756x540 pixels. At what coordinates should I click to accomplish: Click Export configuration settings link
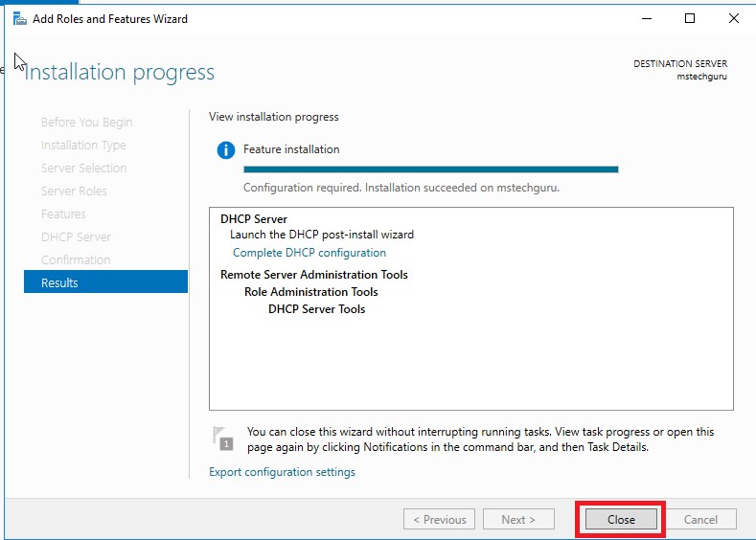(x=282, y=472)
